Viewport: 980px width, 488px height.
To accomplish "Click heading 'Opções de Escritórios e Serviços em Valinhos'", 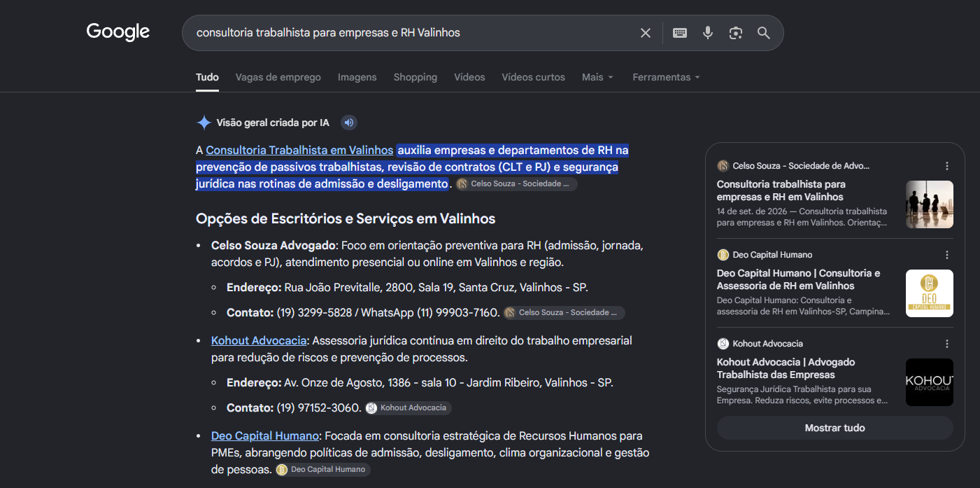I will (346, 219).
